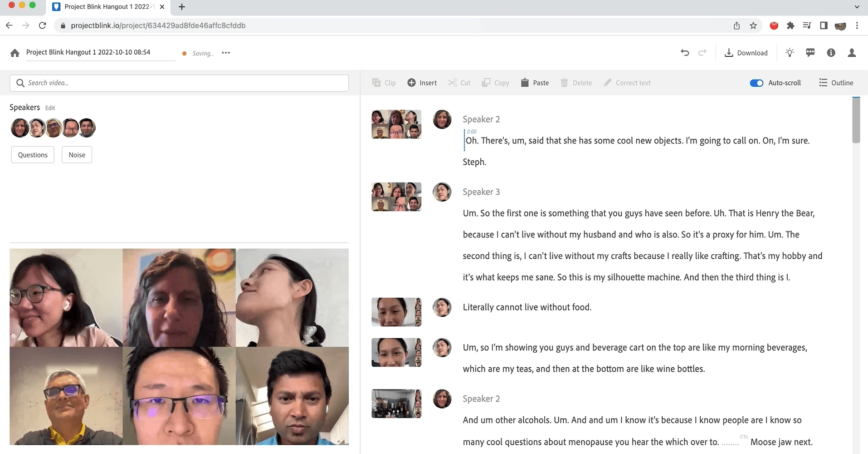868x454 pixels.
Task: Filter transcript by Questions
Action: [32, 154]
